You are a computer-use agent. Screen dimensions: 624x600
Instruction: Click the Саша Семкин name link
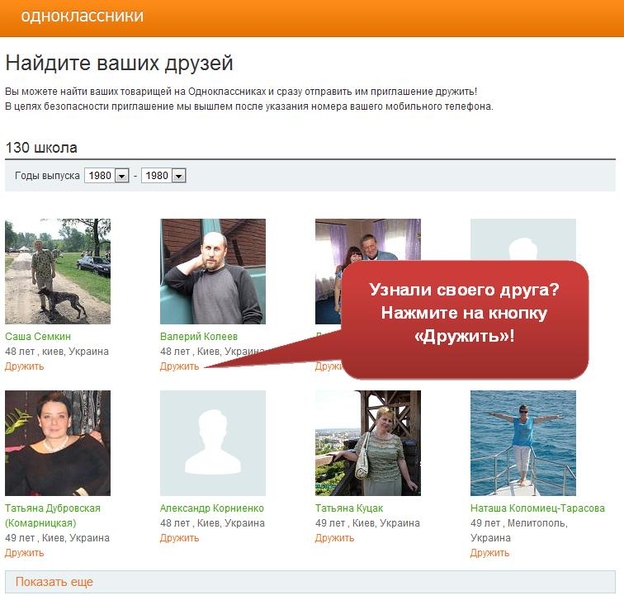(38, 337)
